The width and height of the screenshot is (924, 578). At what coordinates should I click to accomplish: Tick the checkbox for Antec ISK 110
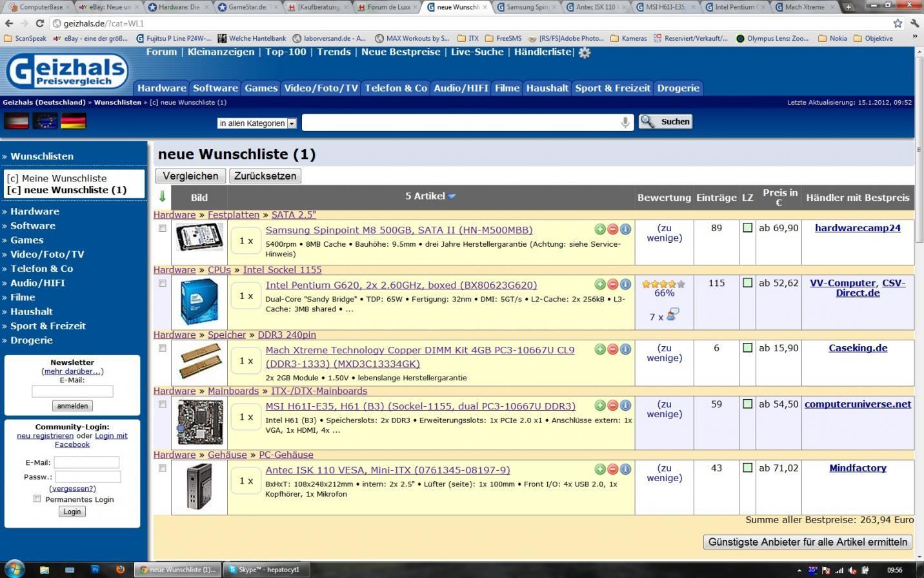tap(163, 469)
